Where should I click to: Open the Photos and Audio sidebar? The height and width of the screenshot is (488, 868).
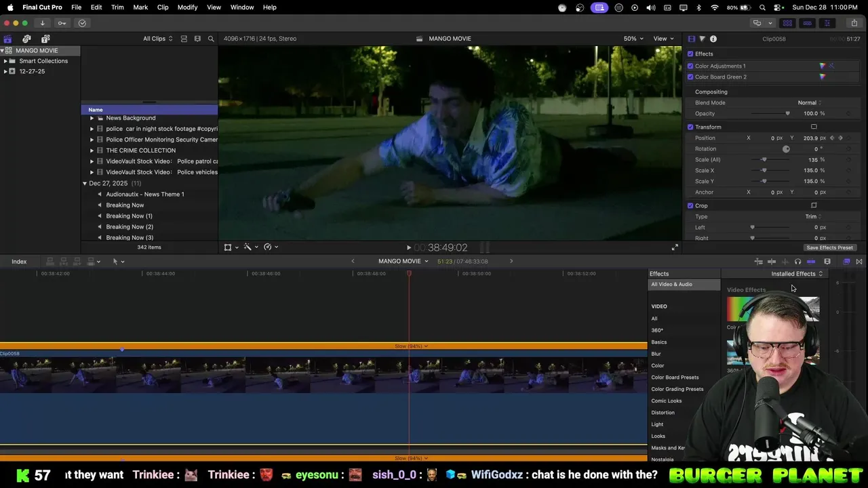(26, 39)
